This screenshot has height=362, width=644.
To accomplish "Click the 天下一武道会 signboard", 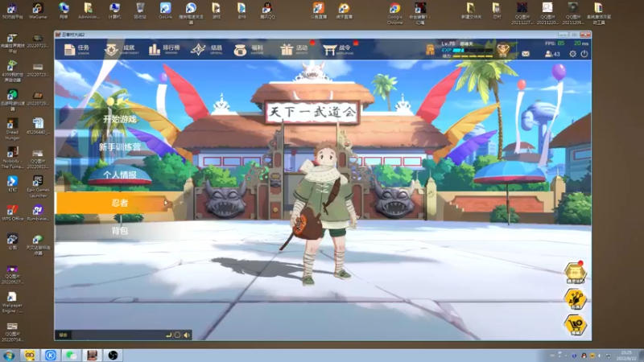I will click(x=312, y=112).
